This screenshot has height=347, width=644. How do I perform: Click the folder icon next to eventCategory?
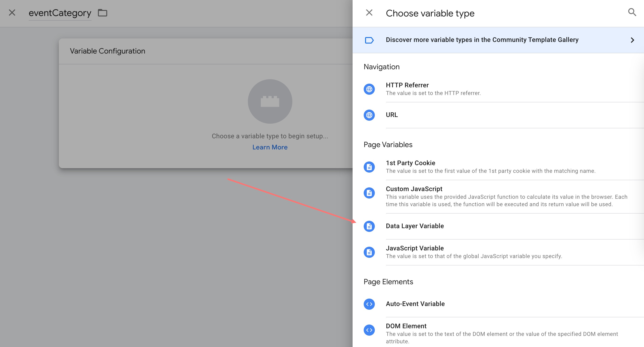(x=102, y=13)
